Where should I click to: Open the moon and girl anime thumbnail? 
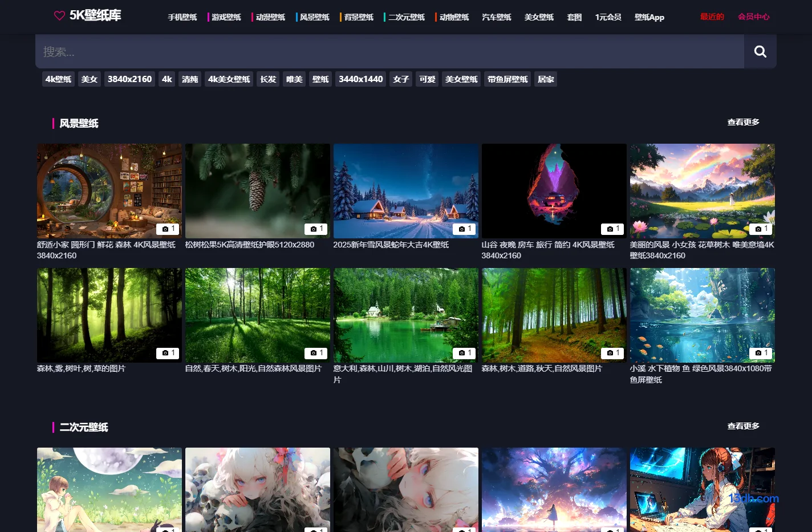pyautogui.click(x=109, y=490)
